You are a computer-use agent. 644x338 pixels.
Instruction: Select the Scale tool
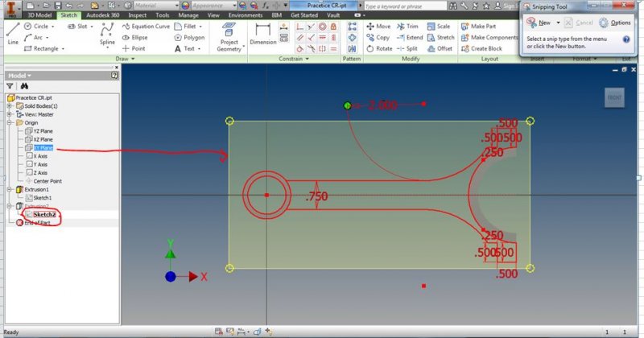pos(439,27)
